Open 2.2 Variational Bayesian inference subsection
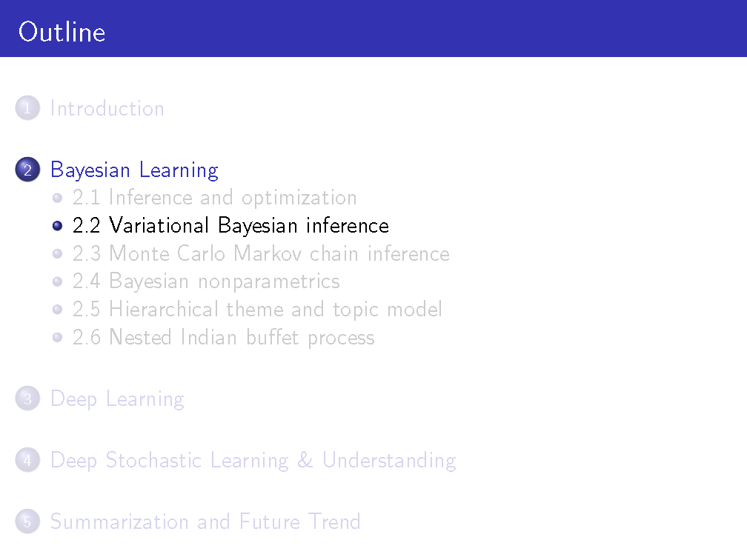The image size is (747, 560). (x=230, y=225)
